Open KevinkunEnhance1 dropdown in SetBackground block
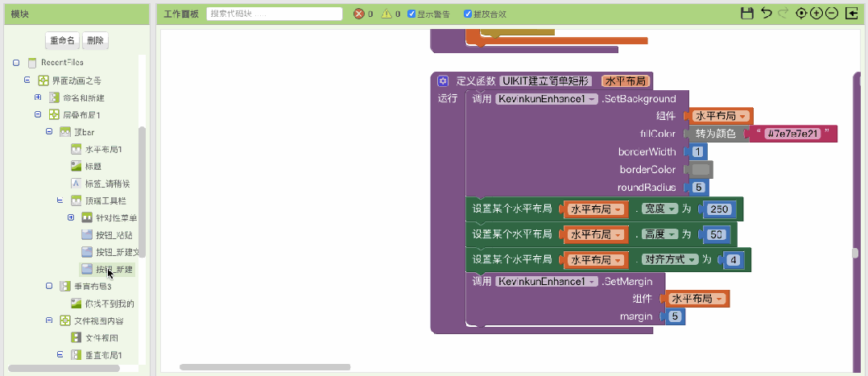This screenshot has height=376, width=868. click(547, 99)
